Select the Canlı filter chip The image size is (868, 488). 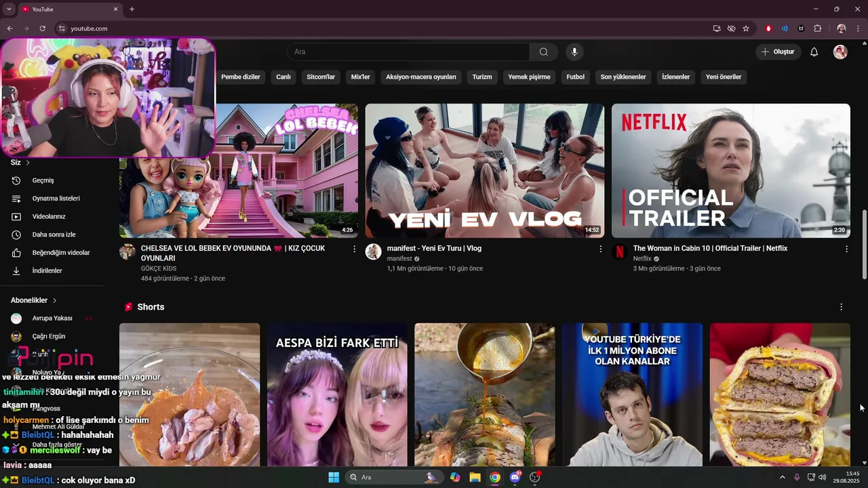click(x=283, y=77)
